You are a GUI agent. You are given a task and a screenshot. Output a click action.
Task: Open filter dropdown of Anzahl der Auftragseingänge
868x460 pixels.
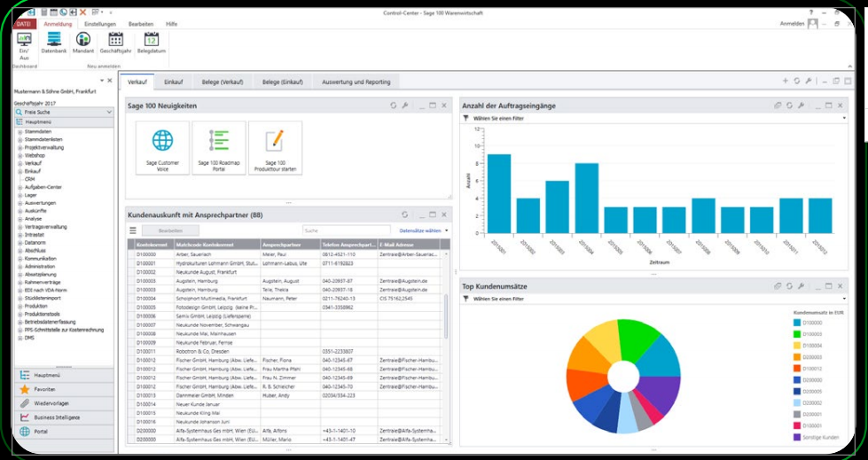pos(844,118)
